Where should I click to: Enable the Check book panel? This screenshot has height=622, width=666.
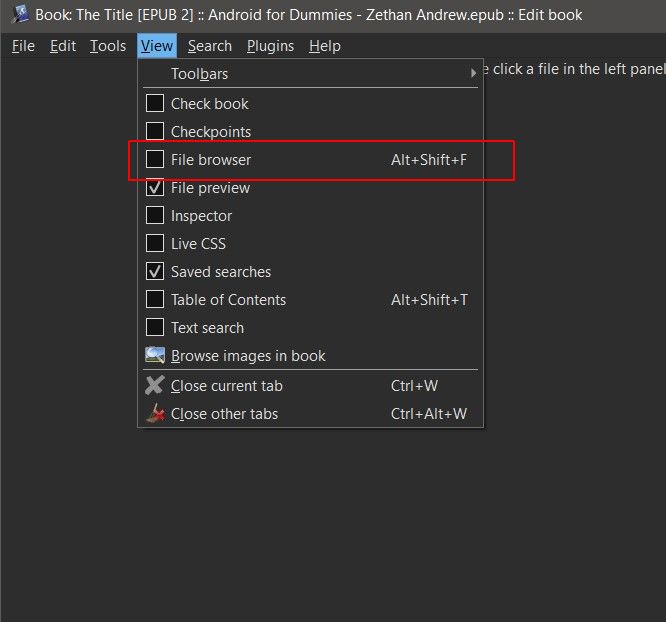pos(155,104)
